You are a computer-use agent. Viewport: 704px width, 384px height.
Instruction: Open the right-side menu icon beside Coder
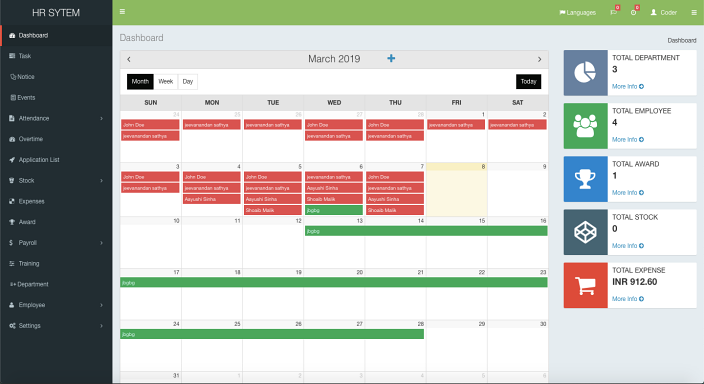click(694, 13)
